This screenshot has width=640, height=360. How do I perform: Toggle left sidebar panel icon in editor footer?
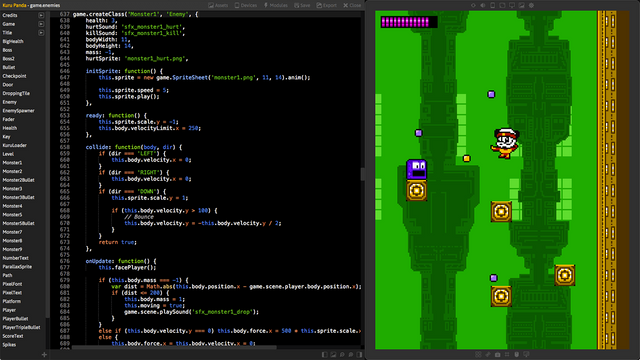(x=324, y=355)
